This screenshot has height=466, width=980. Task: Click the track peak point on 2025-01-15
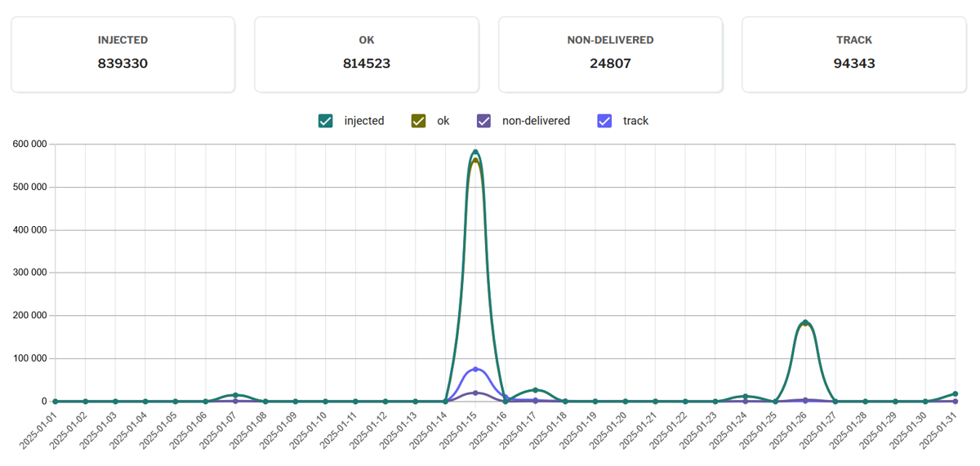pyautogui.click(x=475, y=370)
